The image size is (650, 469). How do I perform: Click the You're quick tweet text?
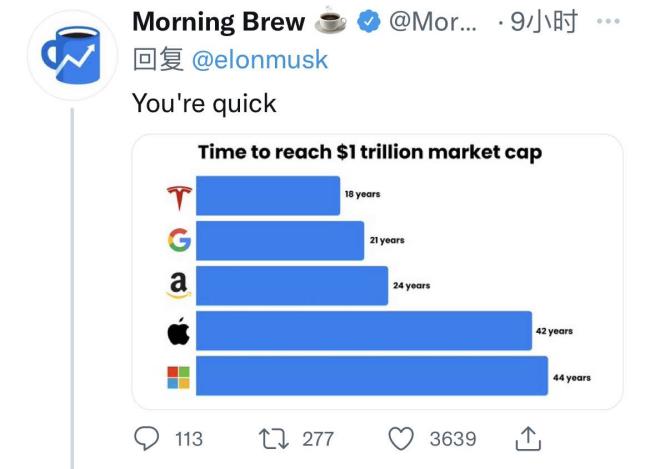coord(204,103)
